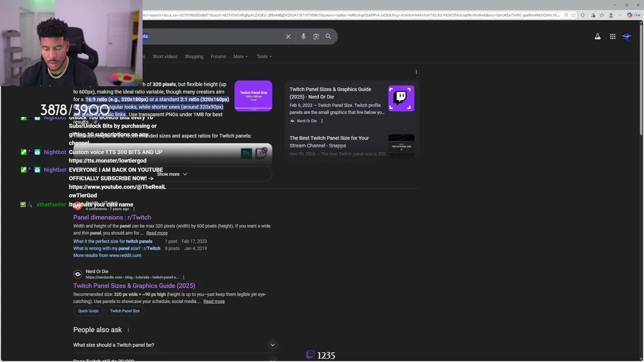Click Read more under the Reddit result

coord(157,233)
